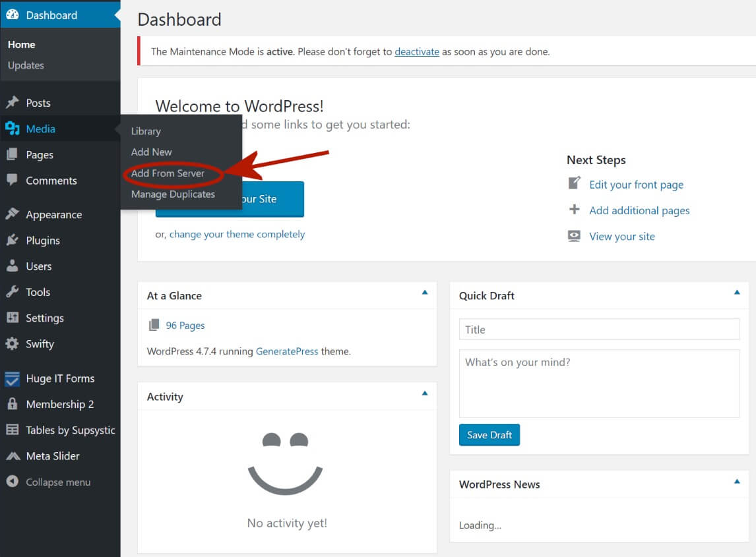Click the Quick Draft heading
Screen dimensions: 756x557
click(486, 296)
